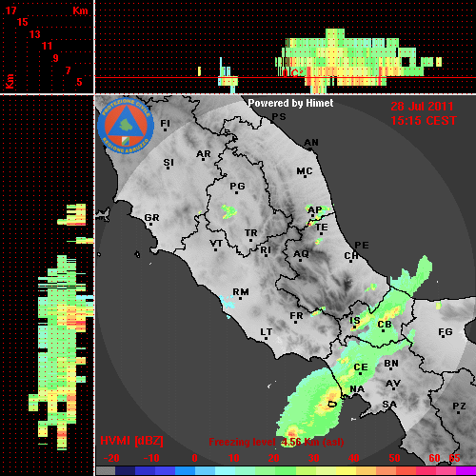Select the '30' dBZ scale value
Image resolution: width=476 pixels, height=476 pixels.
point(314,458)
